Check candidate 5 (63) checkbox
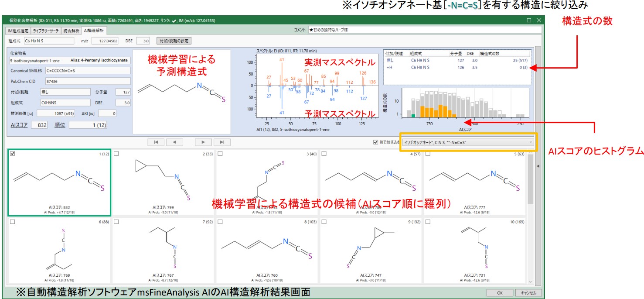Image resolution: width=644 pixels, height=299 pixels. pyautogui.click(x=428, y=153)
